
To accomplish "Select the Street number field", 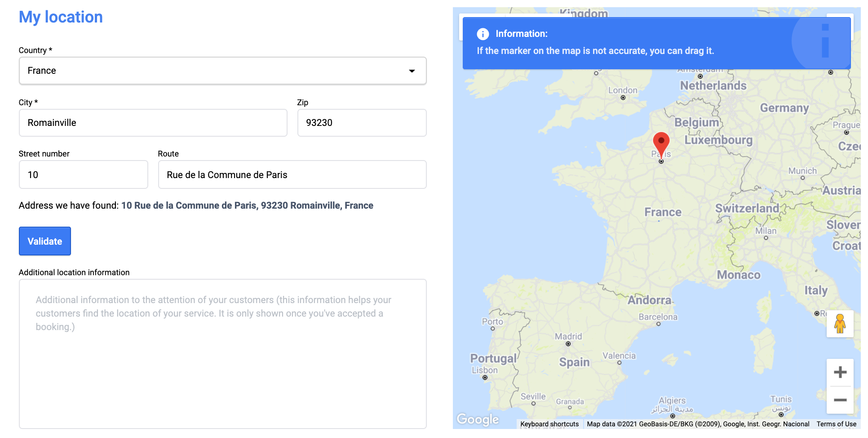I will click(83, 175).
